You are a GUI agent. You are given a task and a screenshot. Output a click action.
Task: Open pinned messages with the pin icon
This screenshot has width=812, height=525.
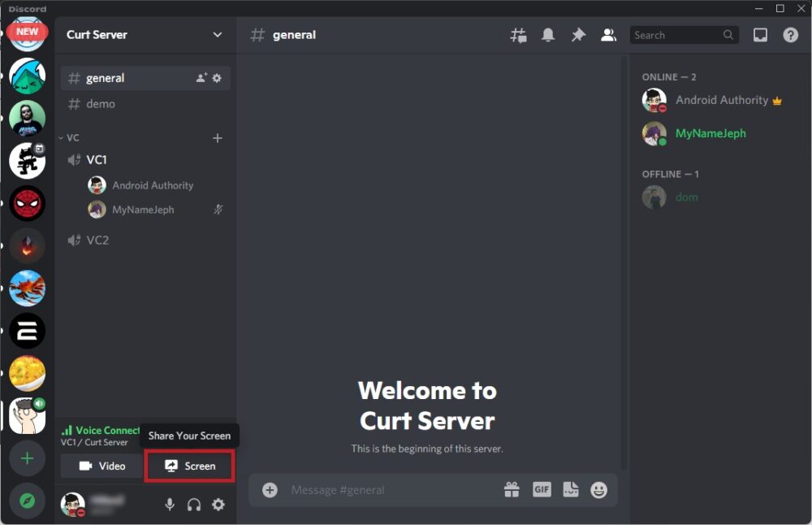[578, 35]
